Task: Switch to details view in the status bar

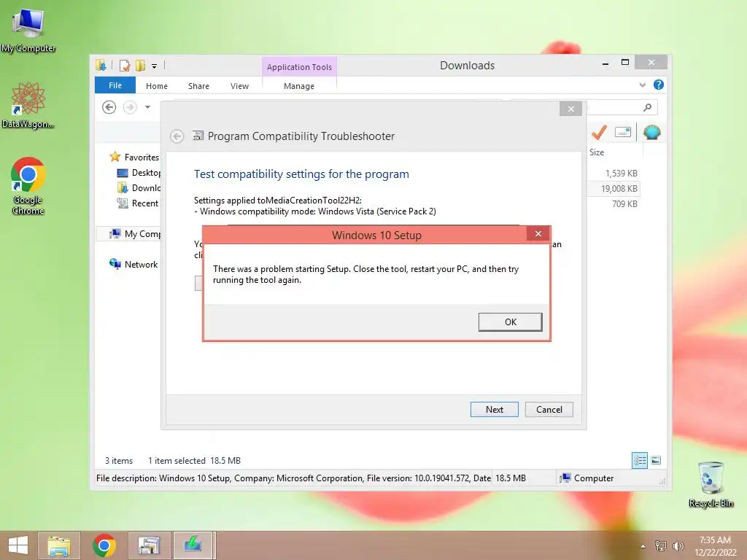Action: pos(639,460)
